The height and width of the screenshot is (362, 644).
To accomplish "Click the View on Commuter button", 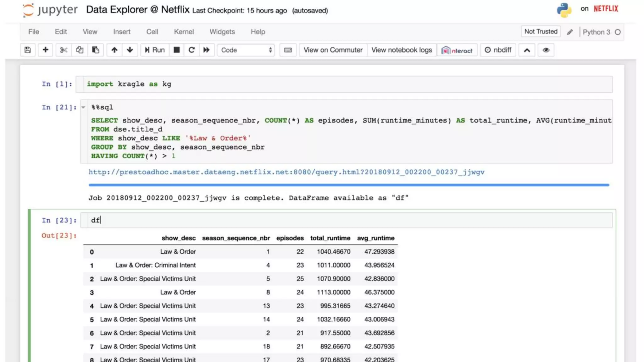I will pos(333,50).
